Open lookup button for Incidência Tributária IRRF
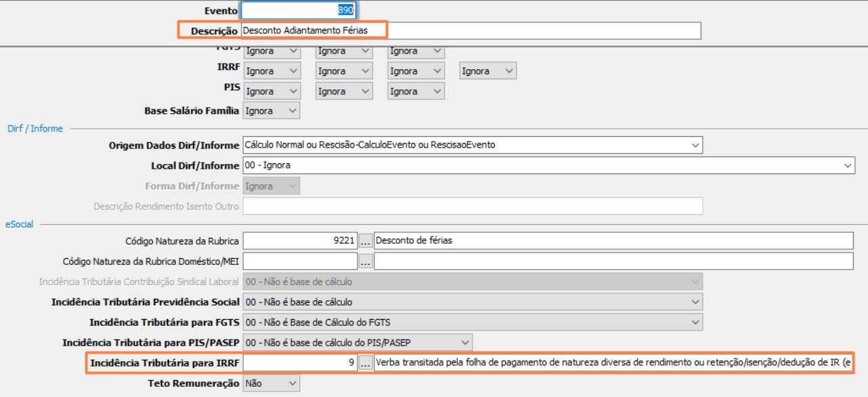868x397 pixels. 366,363
